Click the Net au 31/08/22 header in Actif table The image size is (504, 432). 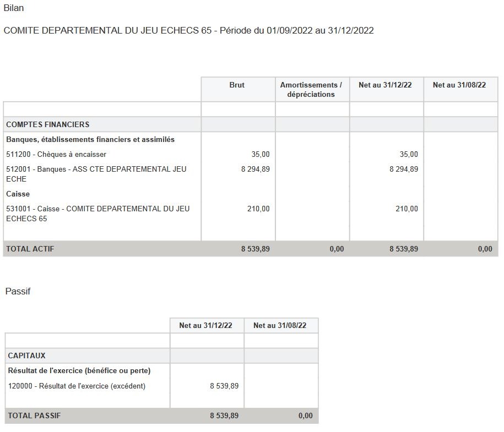459,85
